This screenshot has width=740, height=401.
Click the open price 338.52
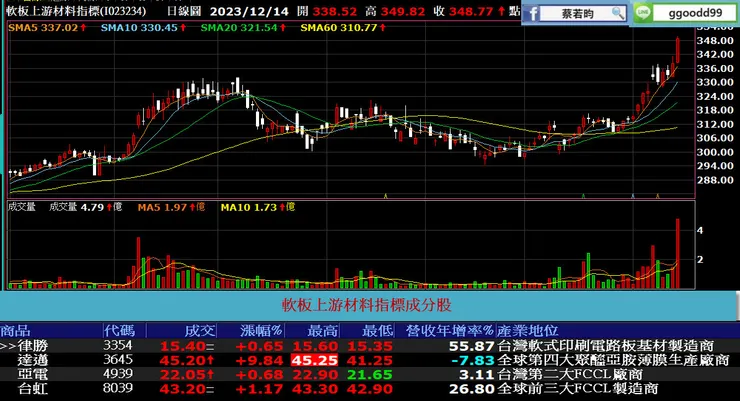point(335,11)
